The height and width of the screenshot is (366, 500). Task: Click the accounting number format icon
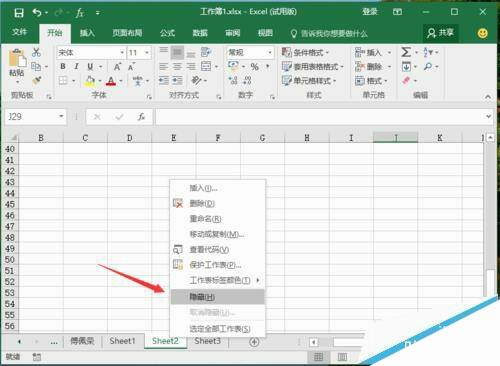pyautogui.click(x=233, y=66)
